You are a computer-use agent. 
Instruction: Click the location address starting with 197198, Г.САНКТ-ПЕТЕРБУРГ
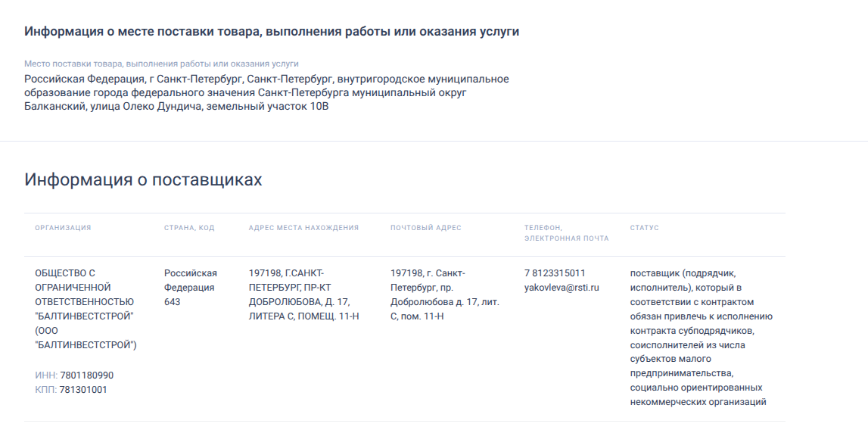[303, 294]
